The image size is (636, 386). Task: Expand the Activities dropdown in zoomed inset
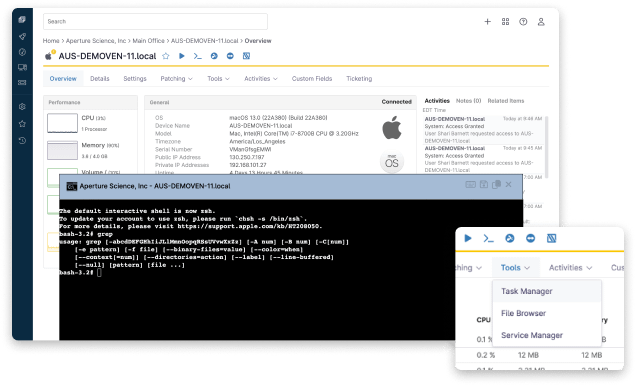tap(571, 268)
